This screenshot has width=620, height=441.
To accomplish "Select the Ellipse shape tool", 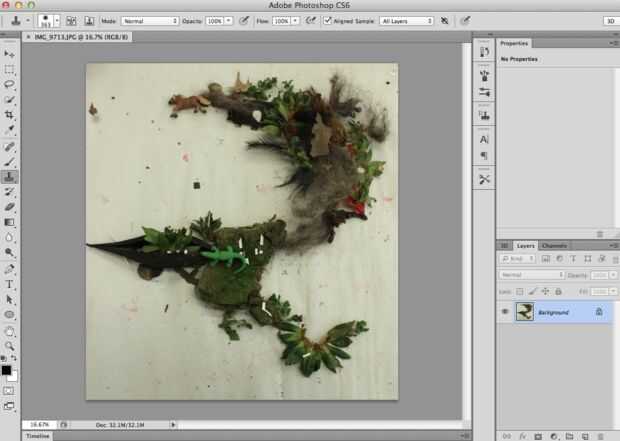I will click(9, 315).
